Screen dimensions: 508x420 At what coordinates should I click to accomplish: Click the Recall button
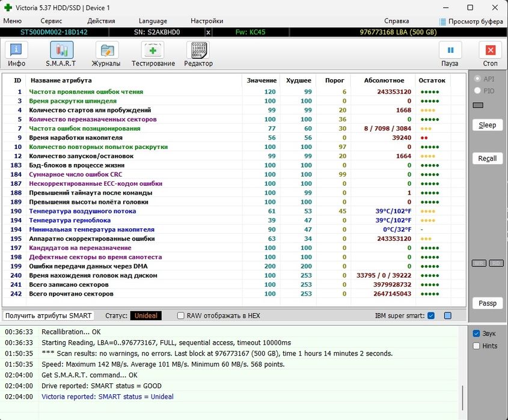488,159
